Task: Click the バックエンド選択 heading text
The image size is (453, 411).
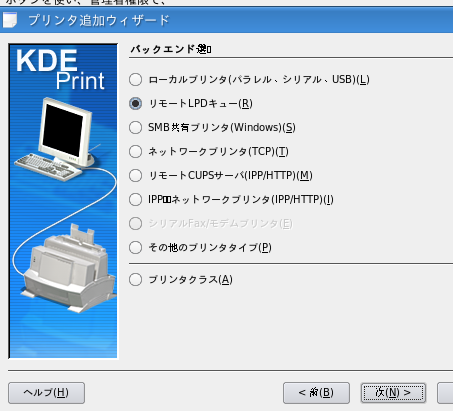Action: click(171, 49)
